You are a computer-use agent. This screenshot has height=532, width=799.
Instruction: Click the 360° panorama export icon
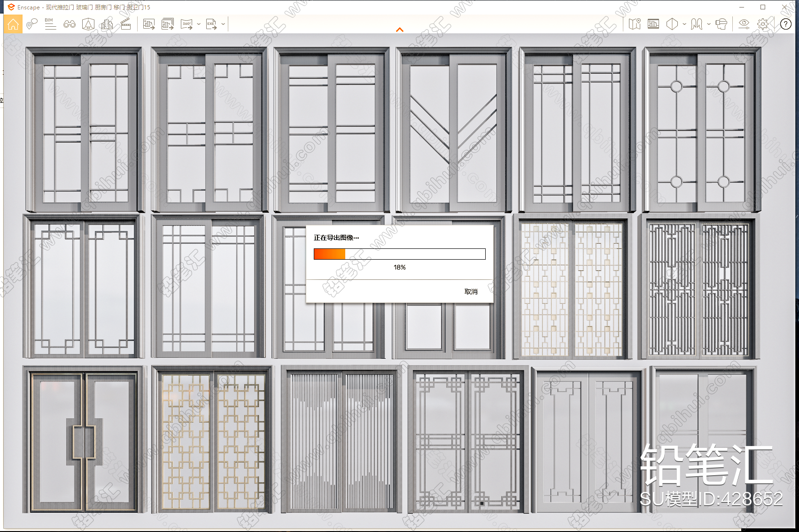click(187, 24)
